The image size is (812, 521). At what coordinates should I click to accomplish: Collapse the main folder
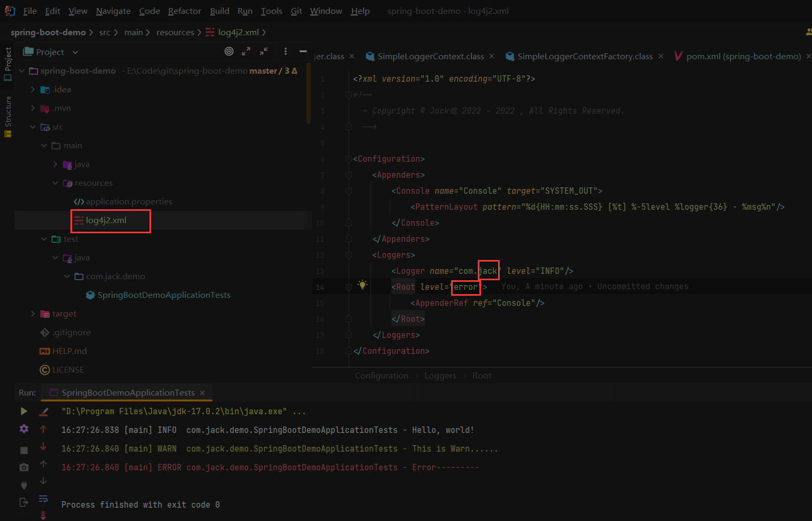(44, 146)
